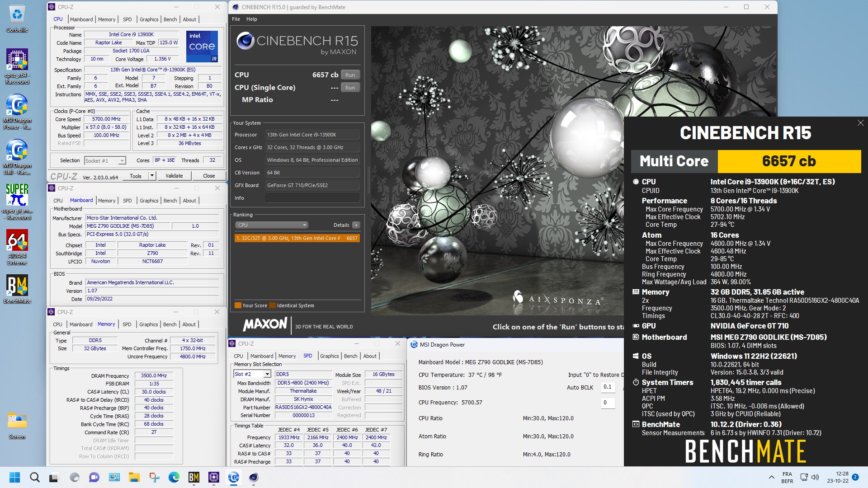The image size is (868, 488).
Task: Open File Explorer from the taskbar
Action: [134, 477]
